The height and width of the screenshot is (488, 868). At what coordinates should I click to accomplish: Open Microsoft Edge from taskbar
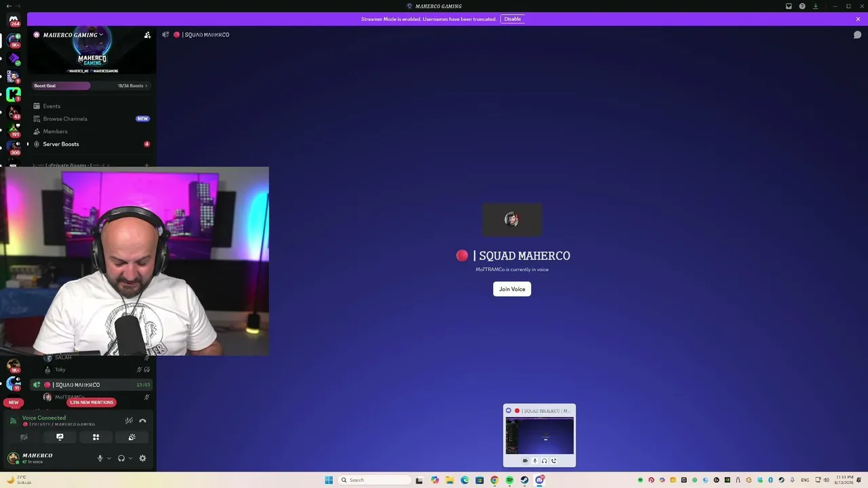click(x=465, y=480)
